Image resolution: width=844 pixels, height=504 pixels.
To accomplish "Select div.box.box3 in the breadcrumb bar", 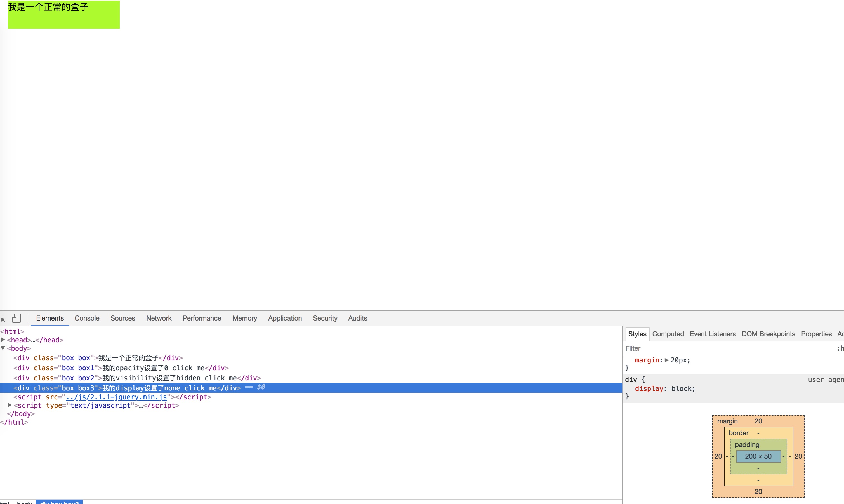I will click(59, 502).
